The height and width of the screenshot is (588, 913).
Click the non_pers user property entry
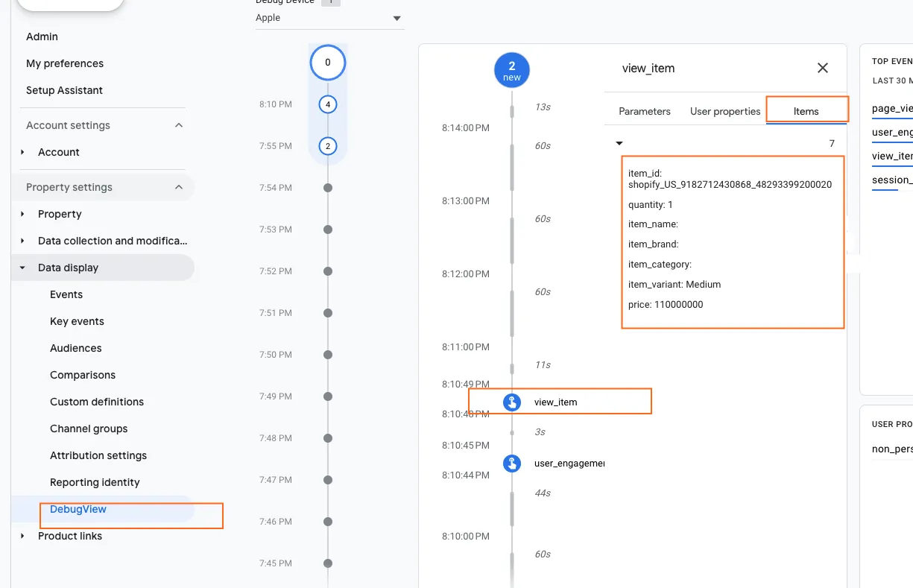[x=892, y=449]
